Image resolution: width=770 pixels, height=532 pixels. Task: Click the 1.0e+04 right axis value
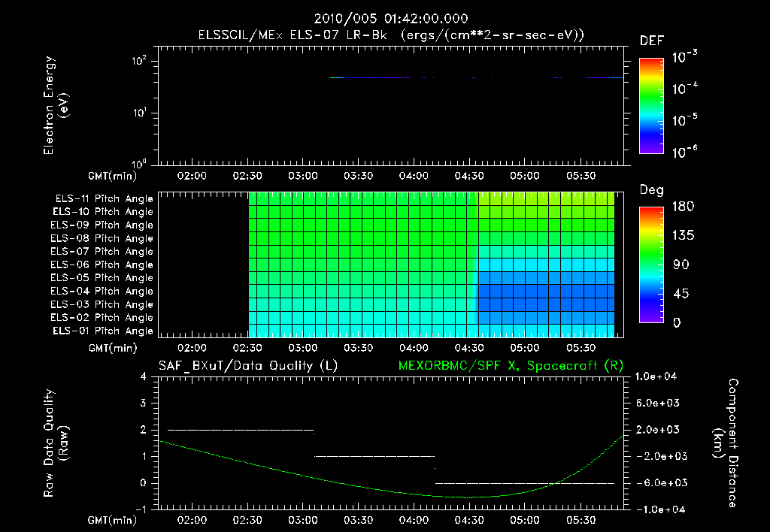click(656, 376)
